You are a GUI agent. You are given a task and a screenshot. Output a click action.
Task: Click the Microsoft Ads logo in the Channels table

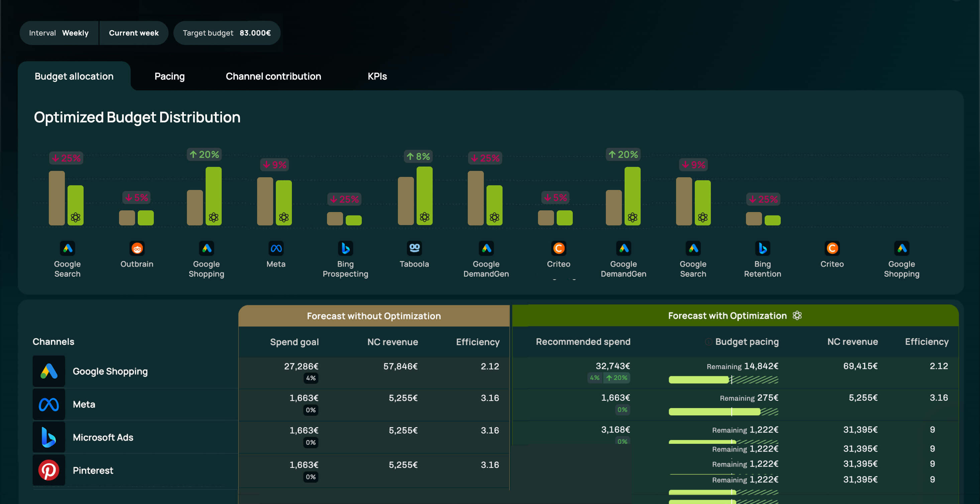pos(49,437)
